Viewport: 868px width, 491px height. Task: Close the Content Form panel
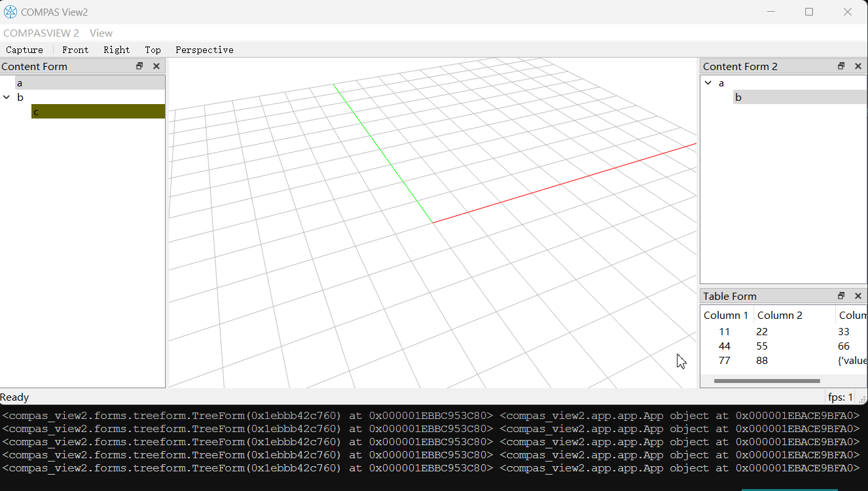(x=156, y=65)
